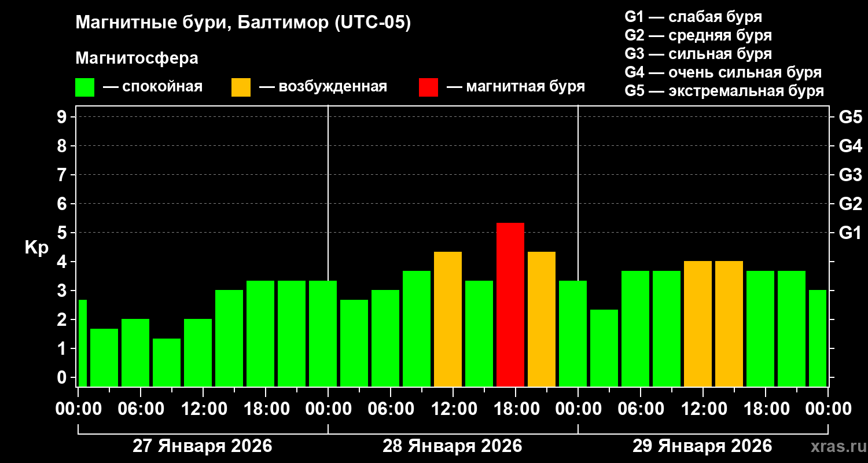Click the orange bar right after the red bar
The width and height of the screenshot is (868, 463).
point(542,318)
